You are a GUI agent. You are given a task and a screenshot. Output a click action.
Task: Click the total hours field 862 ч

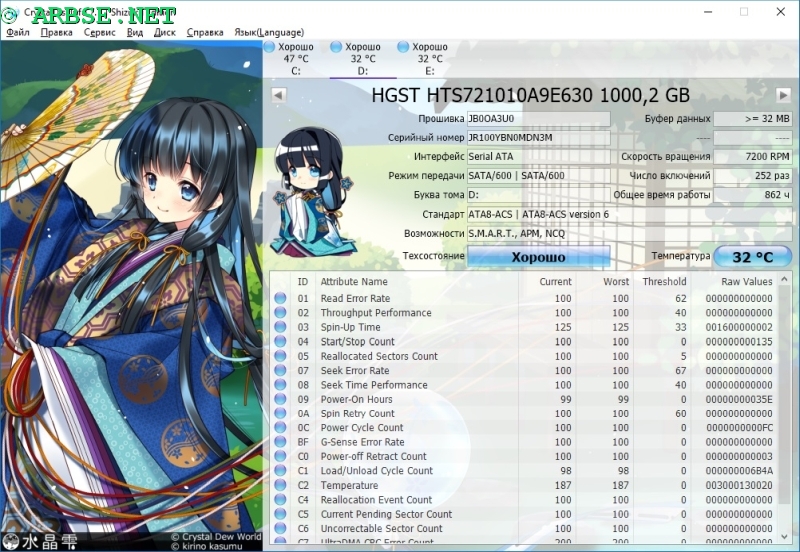point(753,195)
